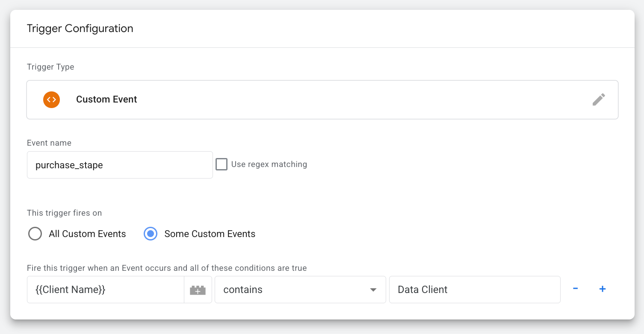The width and height of the screenshot is (644, 334).
Task: Click the Fire this trigger when an Event occurs text
Action: click(x=167, y=268)
